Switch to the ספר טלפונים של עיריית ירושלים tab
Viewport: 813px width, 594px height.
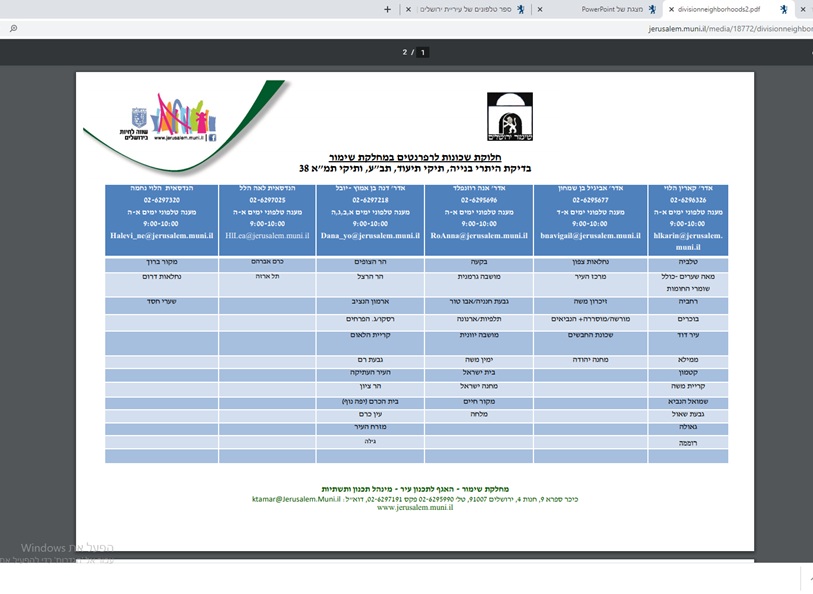click(466, 9)
